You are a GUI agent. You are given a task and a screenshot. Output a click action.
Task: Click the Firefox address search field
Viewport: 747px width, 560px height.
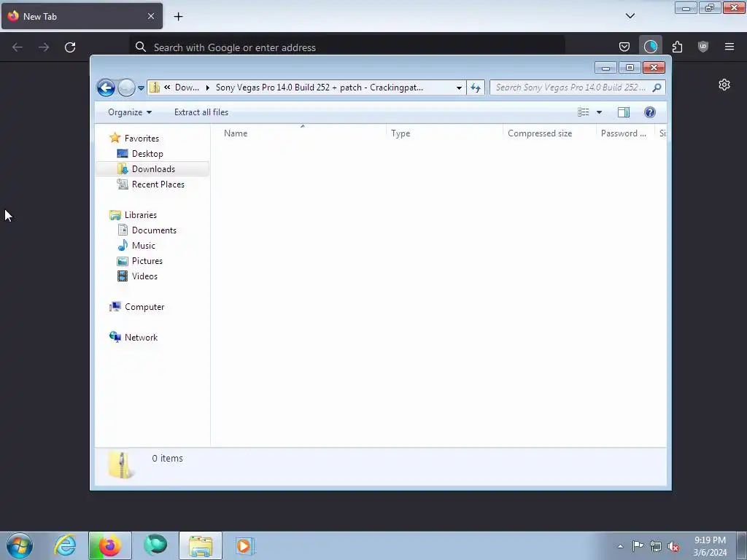tap(347, 47)
